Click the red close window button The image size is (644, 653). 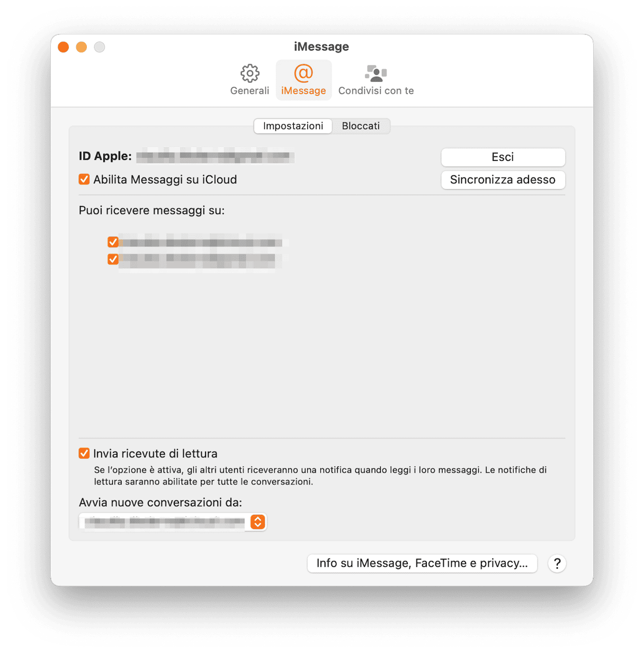(x=64, y=47)
